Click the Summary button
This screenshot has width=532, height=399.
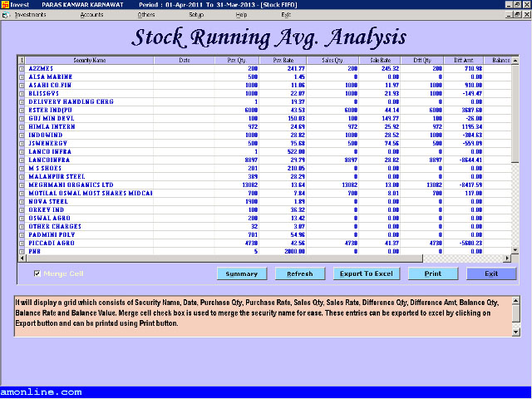coord(241,273)
